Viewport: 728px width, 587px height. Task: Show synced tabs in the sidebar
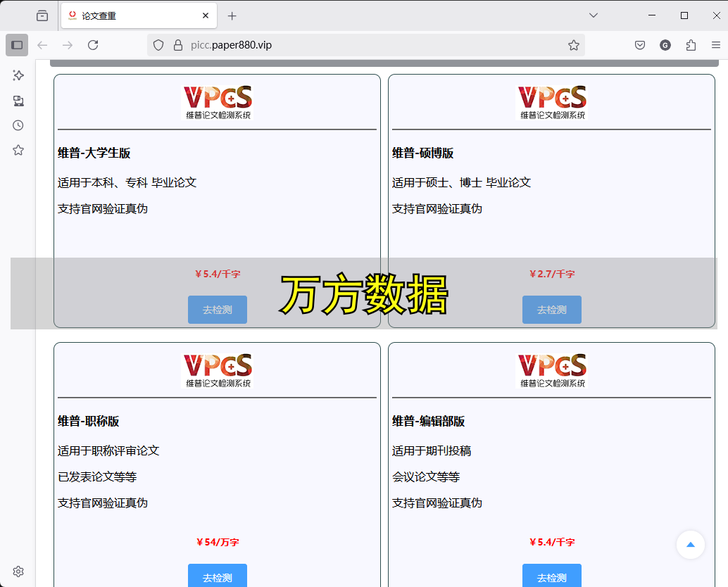coord(18,101)
